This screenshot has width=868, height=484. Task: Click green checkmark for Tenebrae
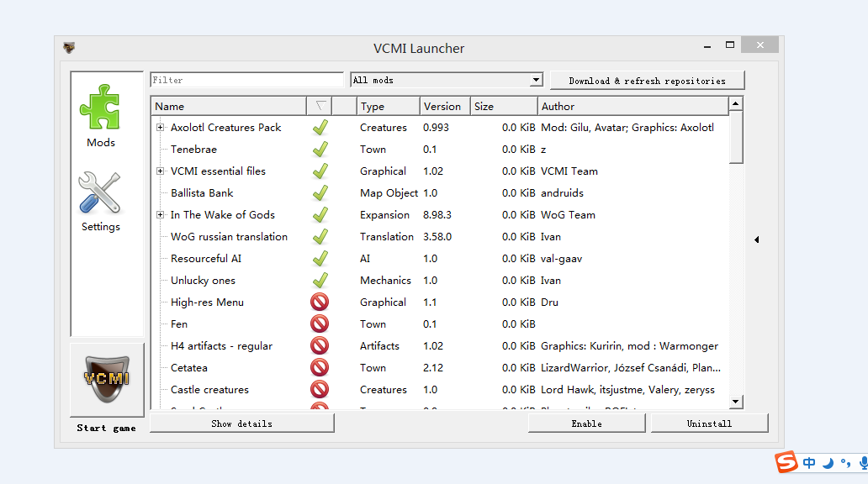pyautogui.click(x=320, y=150)
